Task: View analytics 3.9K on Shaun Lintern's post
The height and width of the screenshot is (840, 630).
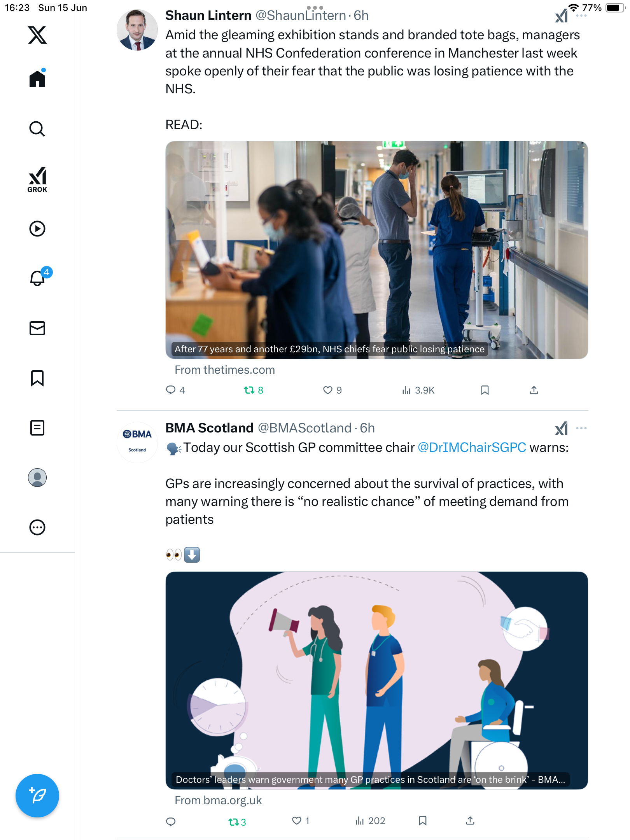Action: pos(418,390)
